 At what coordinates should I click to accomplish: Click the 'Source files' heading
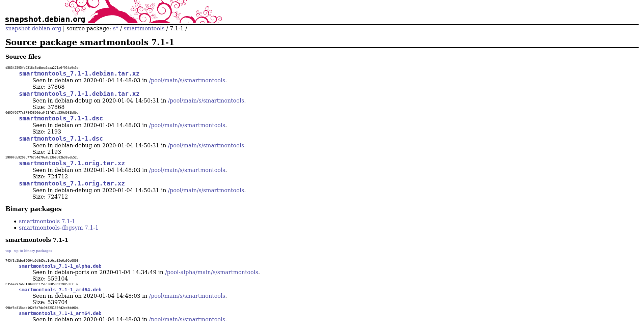23,57
